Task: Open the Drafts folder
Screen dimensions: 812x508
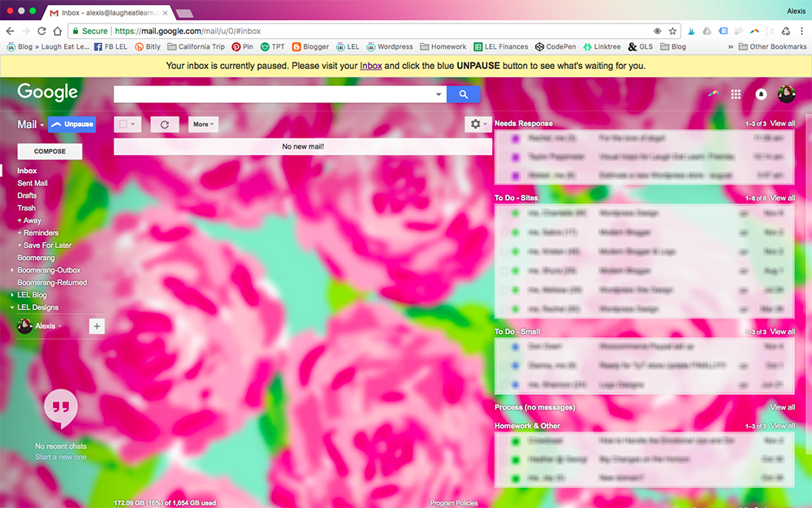Action: pos(27,196)
